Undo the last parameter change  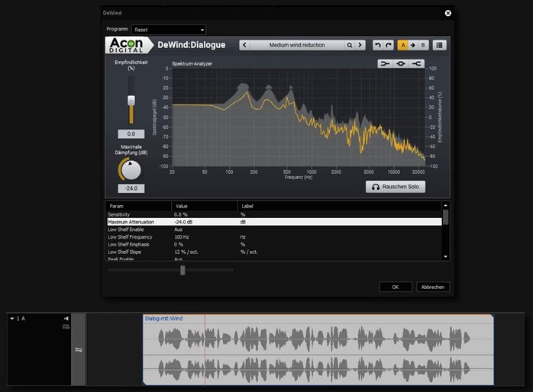(378, 45)
